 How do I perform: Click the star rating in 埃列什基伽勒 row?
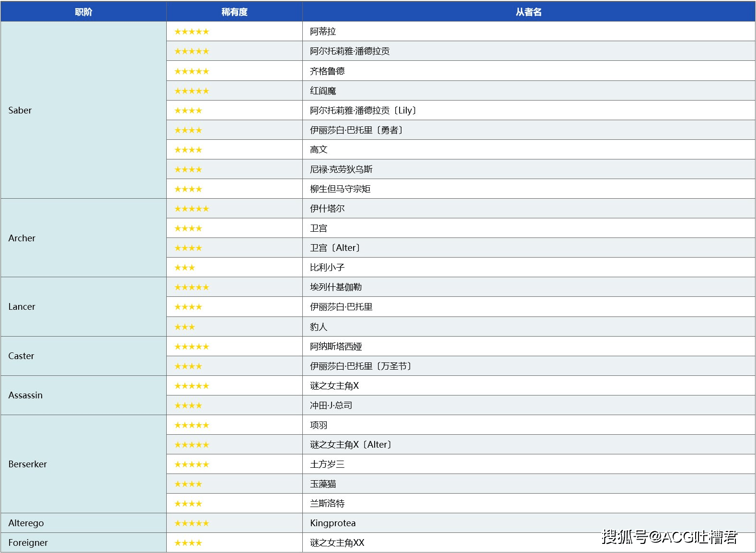(x=192, y=287)
